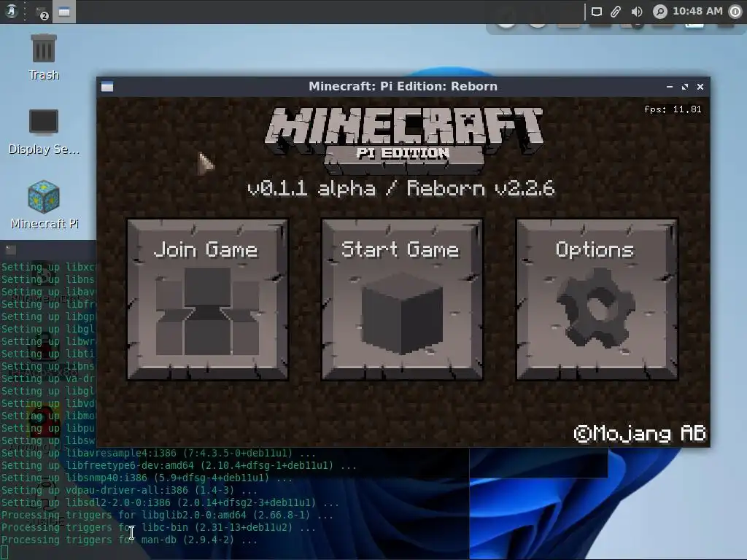Screen dimensions: 747x560
Task: Click terminal line 'Setting up vdpau-driver-all:i386'
Action: click(x=129, y=490)
